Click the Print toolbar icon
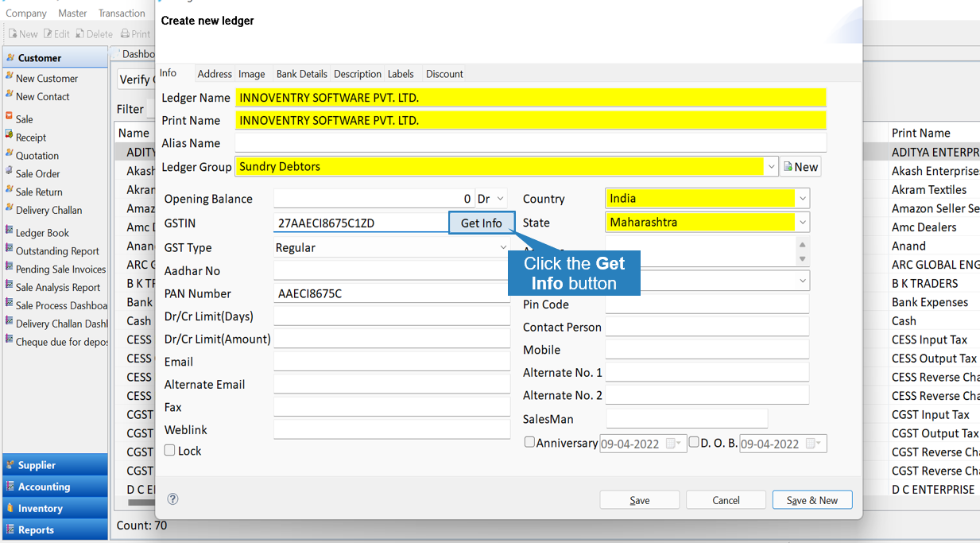The image size is (980, 543). coord(135,34)
